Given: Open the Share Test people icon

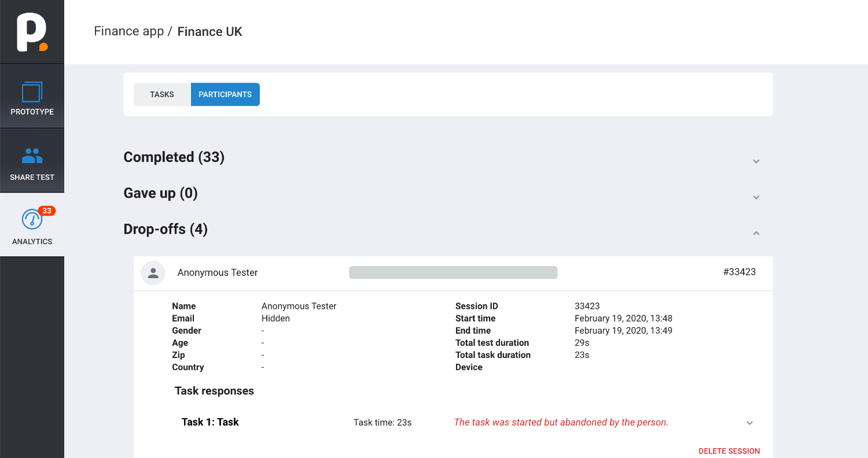Looking at the screenshot, I should click(32, 156).
